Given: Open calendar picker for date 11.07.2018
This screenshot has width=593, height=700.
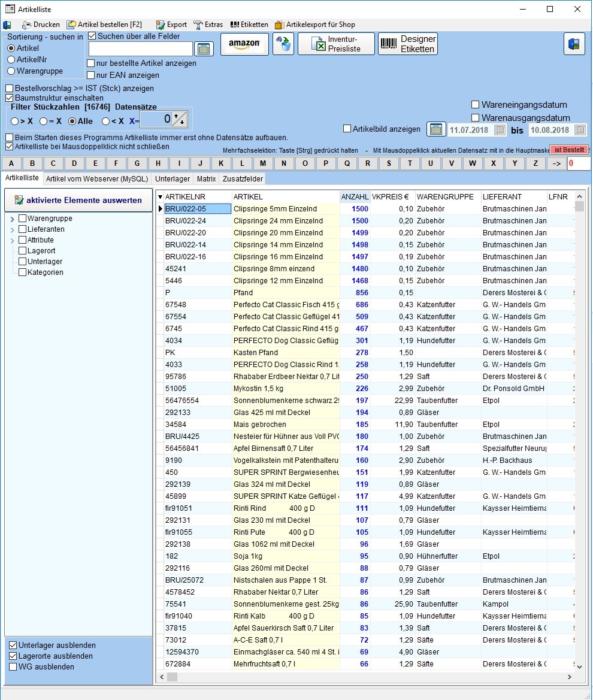Looking at the screenshot, I should tap(500, 130).
